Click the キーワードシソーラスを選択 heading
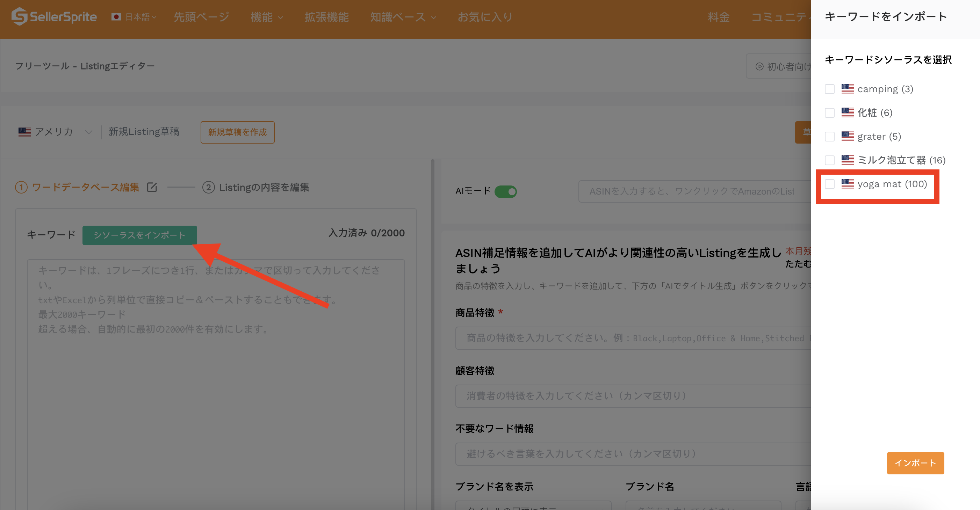Screen dimensions: 980x510 coord(888,60)
